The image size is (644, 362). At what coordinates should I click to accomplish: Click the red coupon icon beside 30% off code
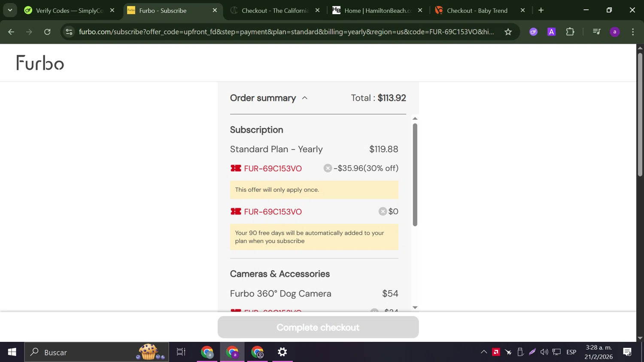coord(236,168)
